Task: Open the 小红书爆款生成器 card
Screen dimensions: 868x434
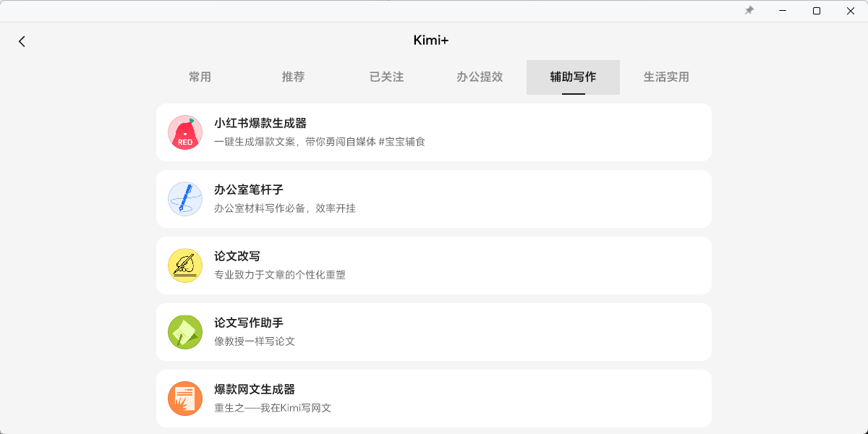Action: (x=434, y=132)
